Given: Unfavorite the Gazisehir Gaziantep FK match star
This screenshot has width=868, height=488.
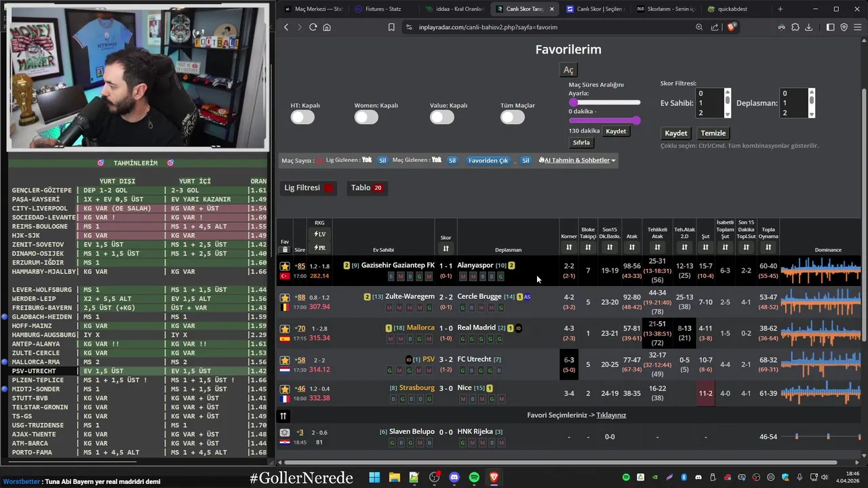Looking at the screenshot, I should point(285,266).
